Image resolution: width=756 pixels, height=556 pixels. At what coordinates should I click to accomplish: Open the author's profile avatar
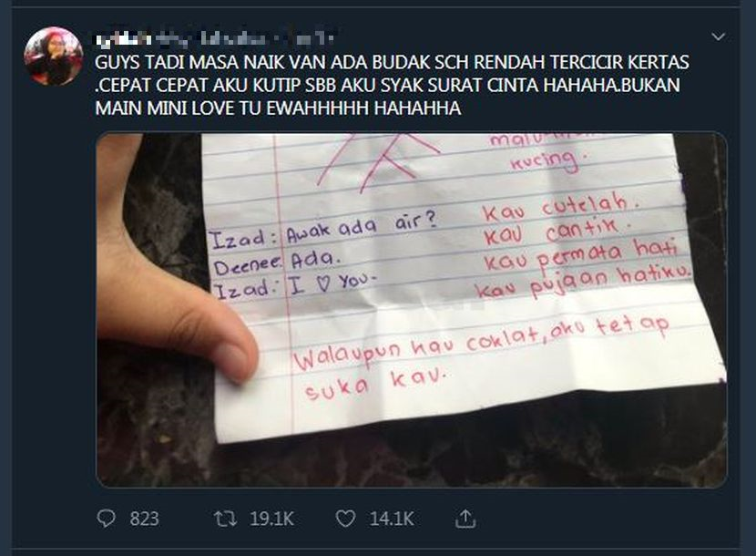point(54,57)
